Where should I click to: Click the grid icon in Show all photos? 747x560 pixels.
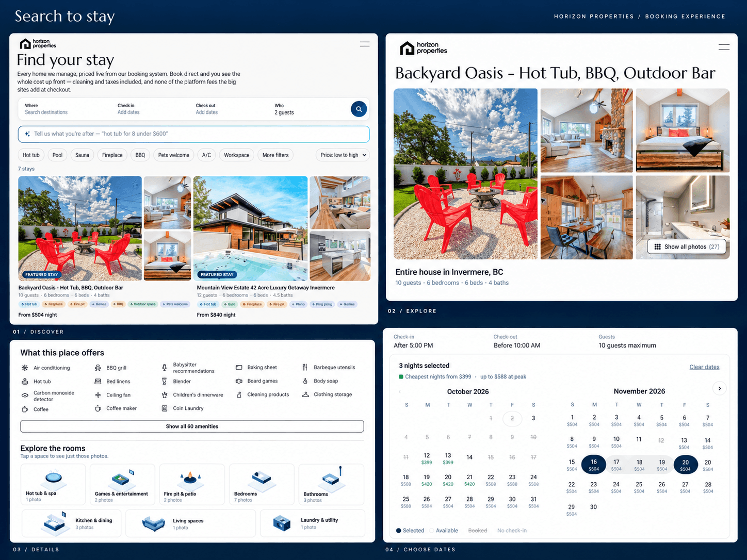click(x=657, y=246)
